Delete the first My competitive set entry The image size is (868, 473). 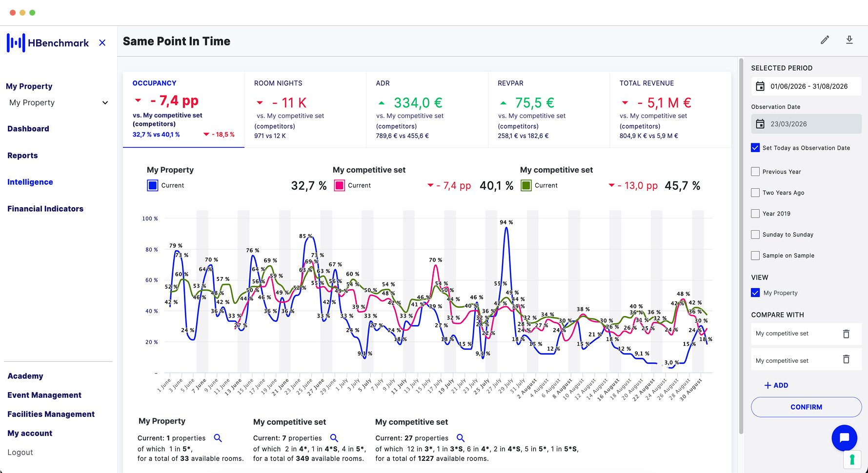846,334
